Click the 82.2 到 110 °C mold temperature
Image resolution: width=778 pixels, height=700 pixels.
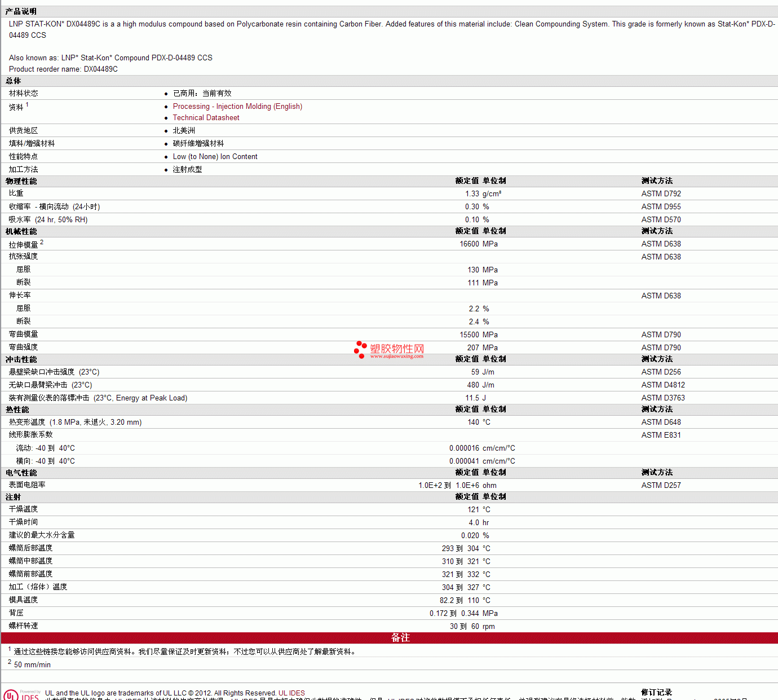point(465,601)
